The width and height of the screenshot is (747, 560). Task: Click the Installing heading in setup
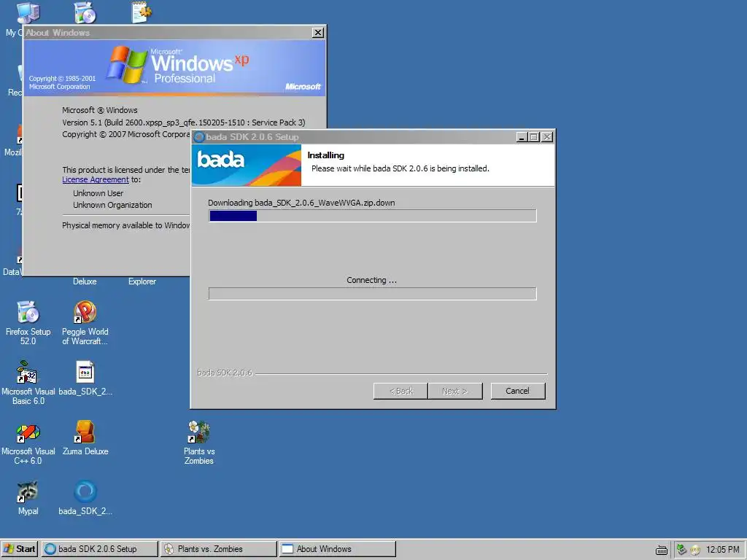pos(326,155)
